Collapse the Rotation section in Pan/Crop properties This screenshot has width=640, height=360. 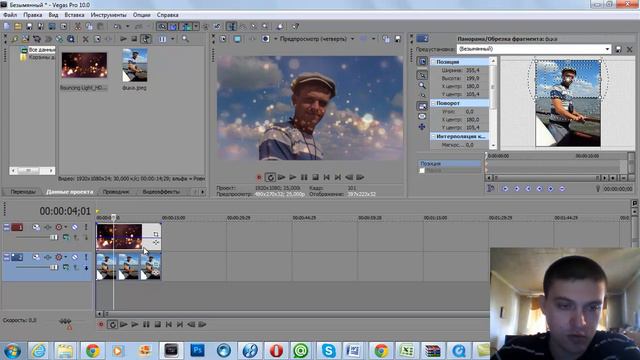pos(433,103)
